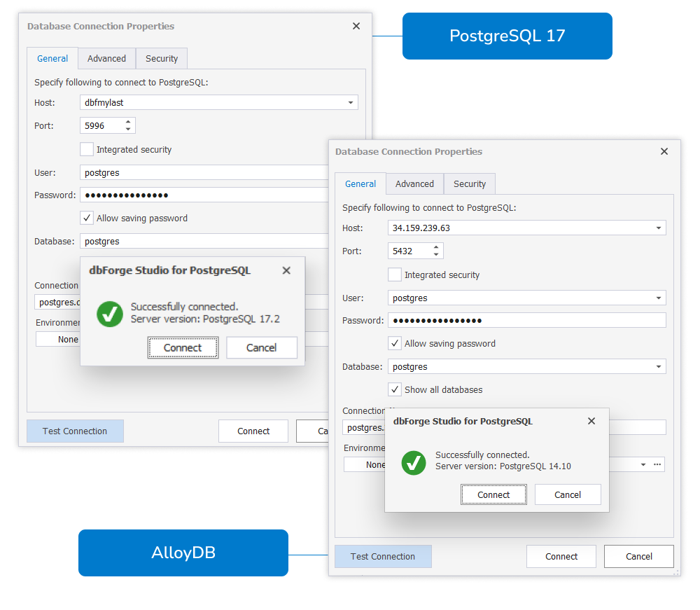The height and width of the screenshot is (610, 700).
Task: Click Test Connection in the AlloyDB window
Action: click(383, 556)
